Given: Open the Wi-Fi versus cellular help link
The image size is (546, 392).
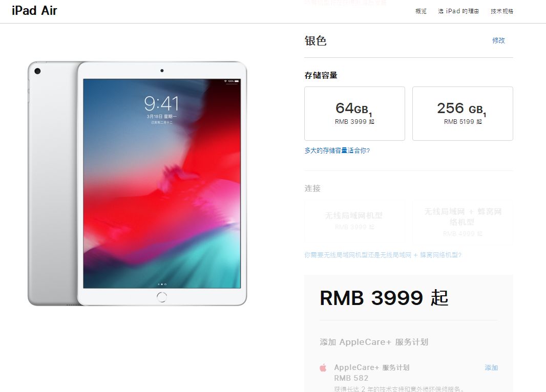Looking at the screenshot, I should coord(383,255).
